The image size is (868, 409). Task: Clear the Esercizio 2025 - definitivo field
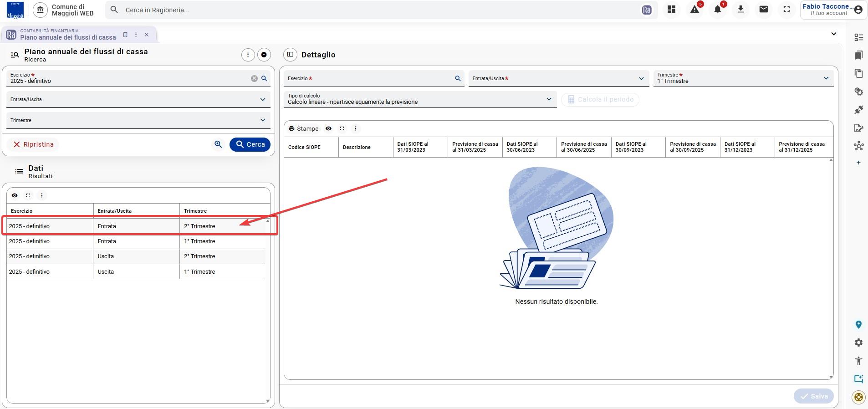(254, 78)
